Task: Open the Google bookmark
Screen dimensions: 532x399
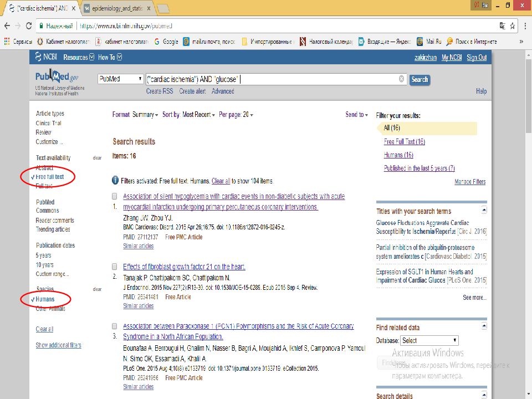Action: pos(166,42)
